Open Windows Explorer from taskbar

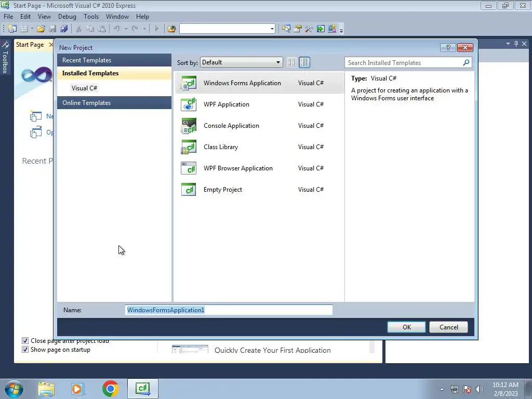pos(46,389)
